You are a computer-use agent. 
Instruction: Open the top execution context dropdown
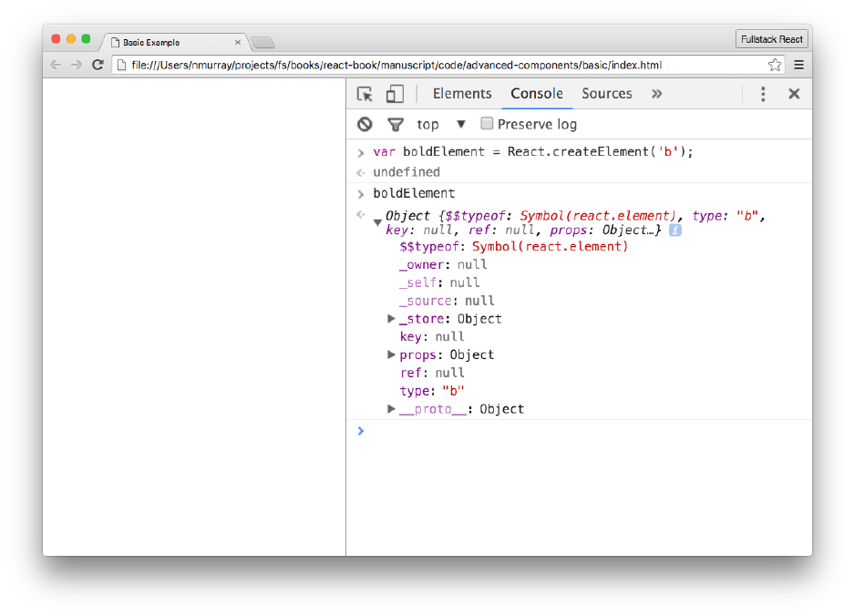pyautogui.click(x=441, y=124)
